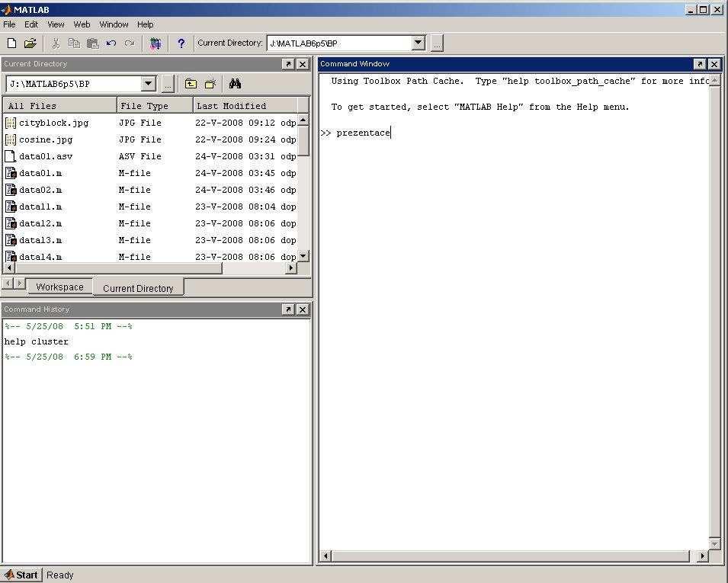The height and width of the screenshot is (583, 728).
Task: Click the Open file toolbar icon
Action: [x=30, y=43]
